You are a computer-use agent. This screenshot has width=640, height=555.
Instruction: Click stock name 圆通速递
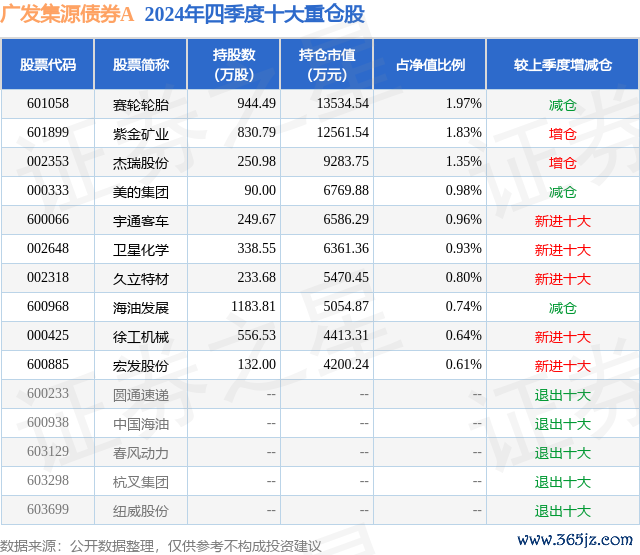[x=141, y=395]
